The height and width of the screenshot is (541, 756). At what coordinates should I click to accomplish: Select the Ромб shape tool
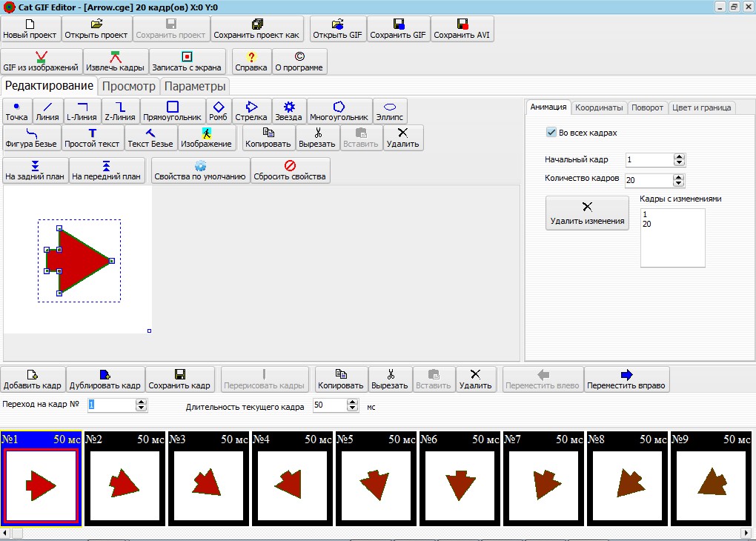[x=219, y=111]
